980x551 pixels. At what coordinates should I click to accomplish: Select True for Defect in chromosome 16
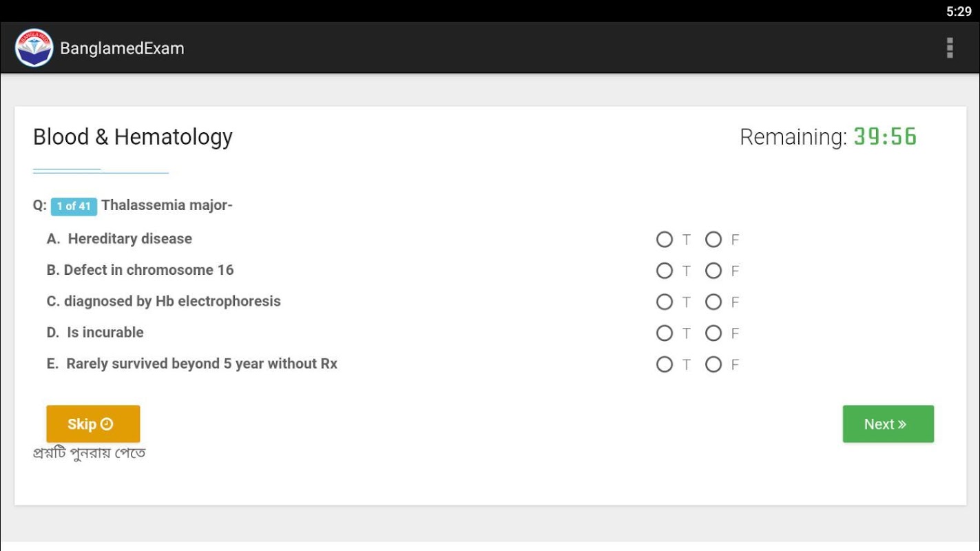(x=665, y=271)
